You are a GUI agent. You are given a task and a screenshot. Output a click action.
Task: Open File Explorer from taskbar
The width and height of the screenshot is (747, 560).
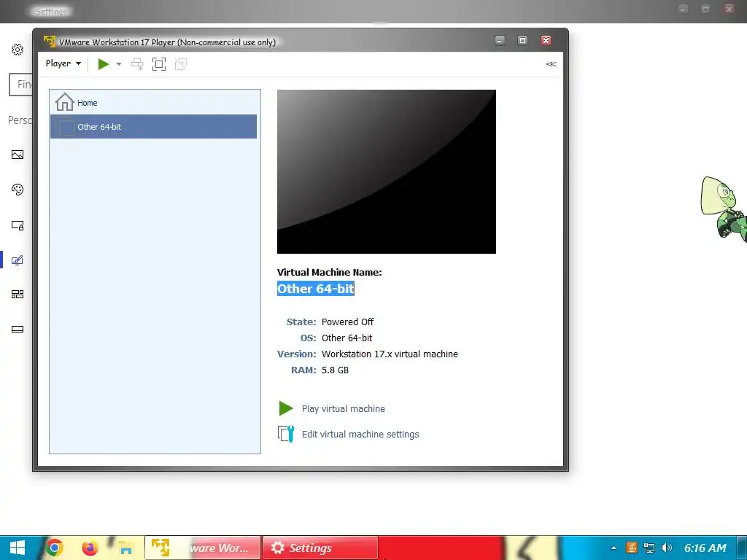point(125,548)
